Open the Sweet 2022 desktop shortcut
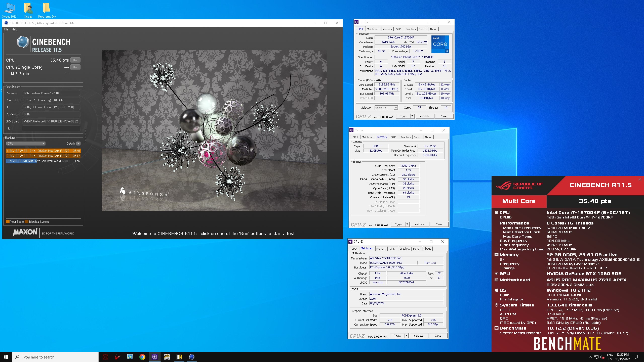This screenshot has width=644, height=362. coord(9,10)
